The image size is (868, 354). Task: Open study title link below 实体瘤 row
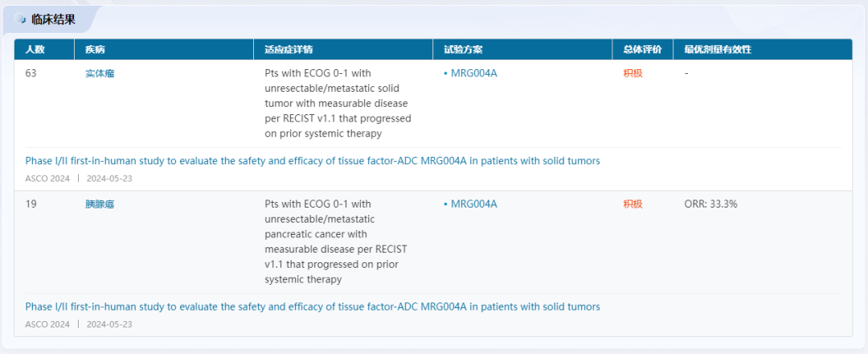click(x=313, y=161)
